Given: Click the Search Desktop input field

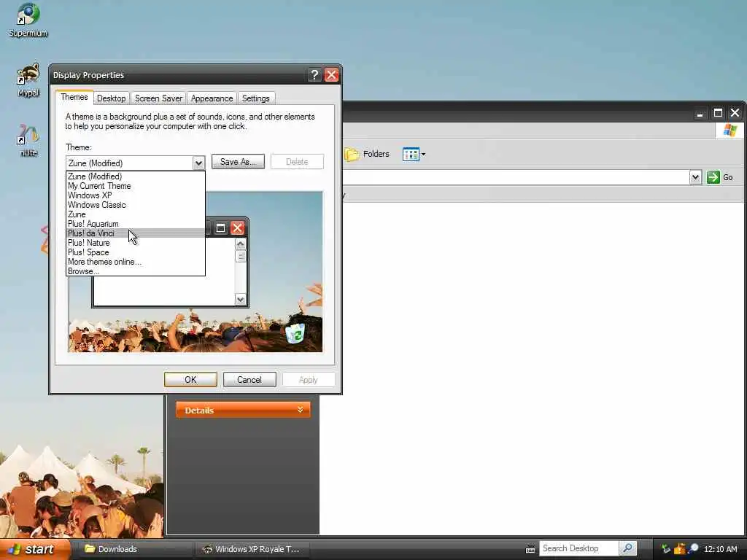Looking at the screenshot, I should 578,548.
